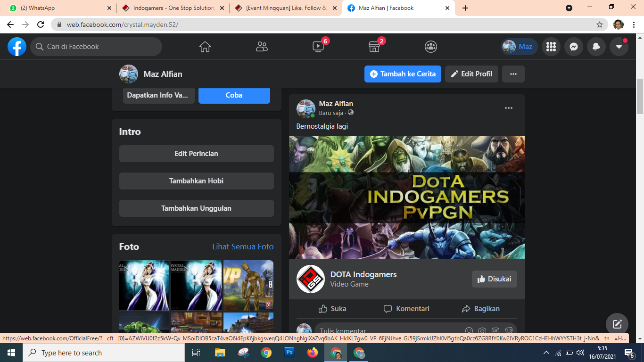Screen dimensions: 644x362
Task: Attach a photo via comment camera icon
Action: [482, 331]
